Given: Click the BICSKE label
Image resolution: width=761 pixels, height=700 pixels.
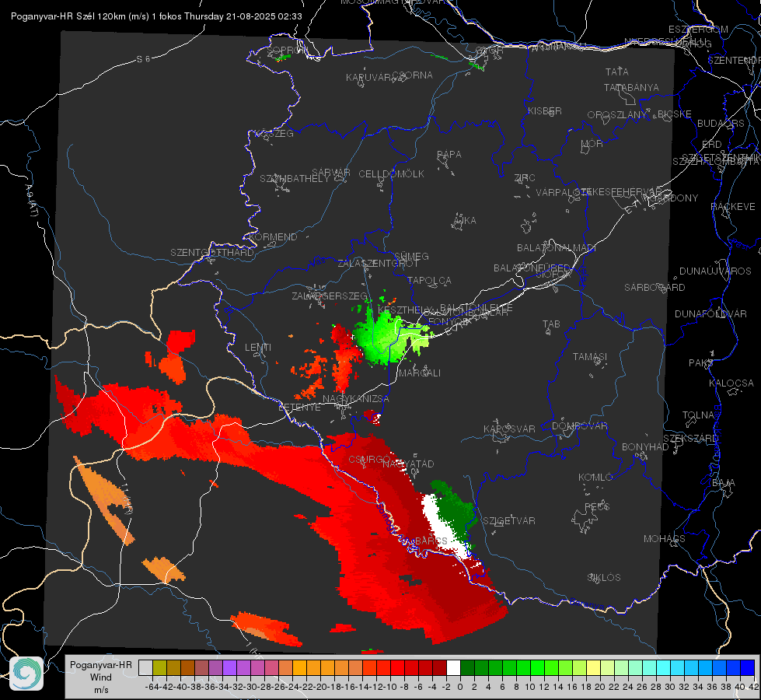Looking at the screenshot, I should pos(675,114).
